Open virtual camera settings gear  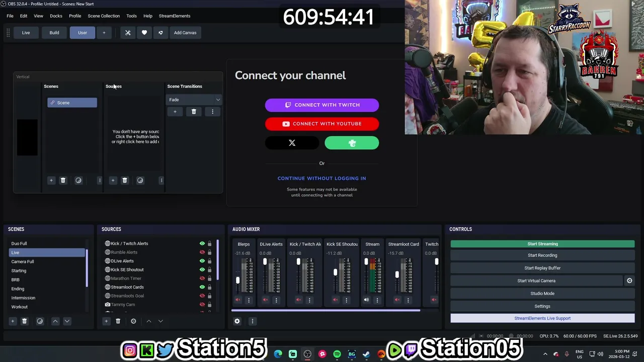pos(629,281)
